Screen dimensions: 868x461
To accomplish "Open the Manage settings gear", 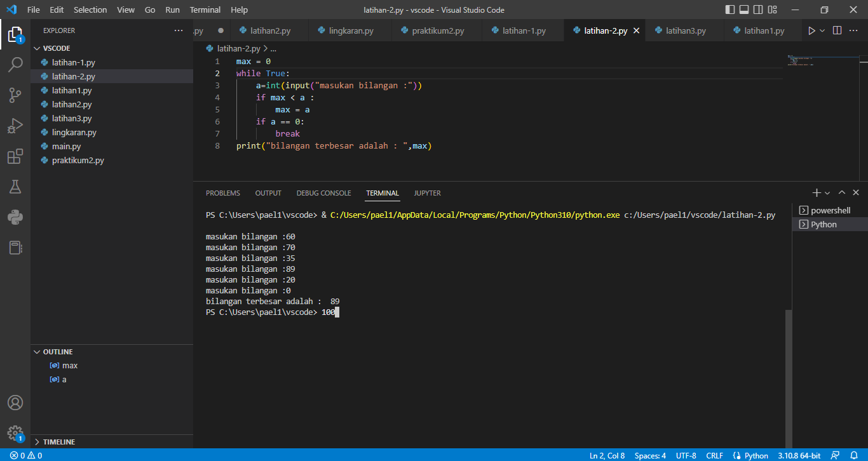I will point(15,432).
